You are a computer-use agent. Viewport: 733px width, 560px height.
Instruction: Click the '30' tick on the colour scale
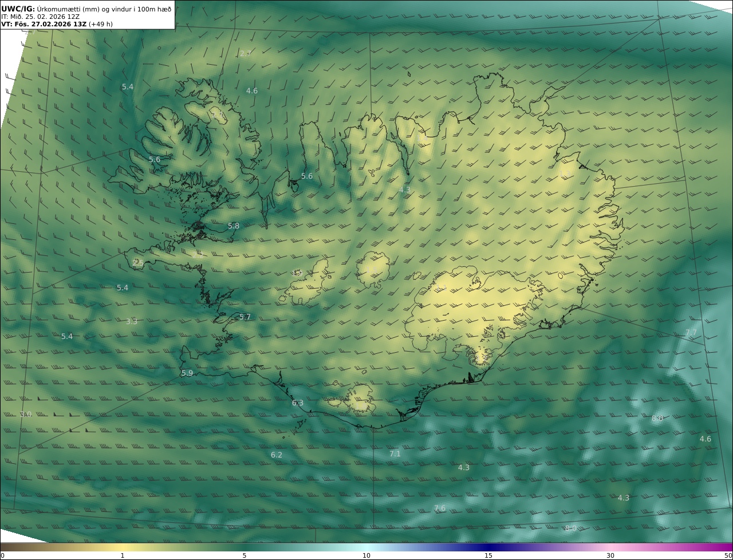(610, 555)
